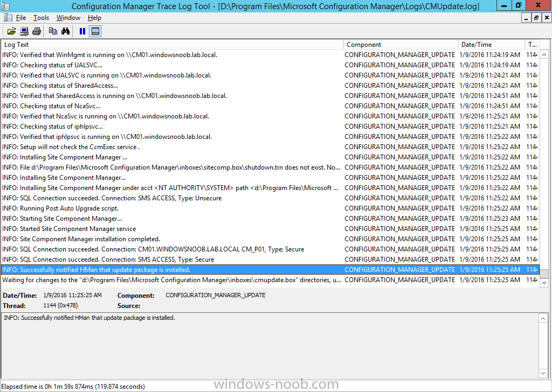Viewport: 552px width, 392px height.
Task: Click details Component value CONFIGURATION_MANAGER_UPDATE
Action: tap(216, 295)
